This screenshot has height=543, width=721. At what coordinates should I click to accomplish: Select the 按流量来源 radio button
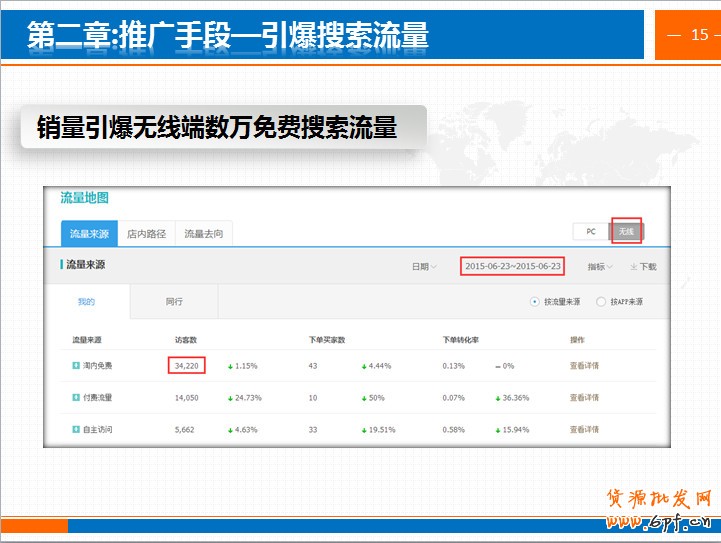coord(536,302)
